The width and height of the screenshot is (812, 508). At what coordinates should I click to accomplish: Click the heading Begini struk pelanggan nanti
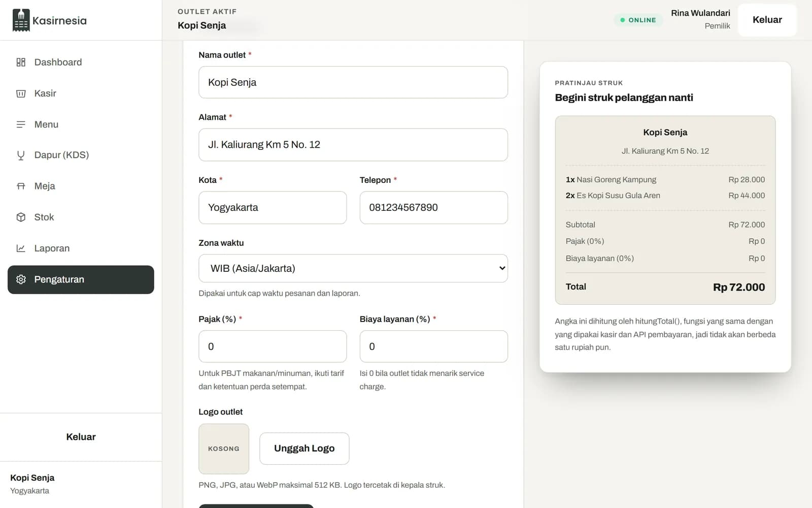tap(624, 98)
